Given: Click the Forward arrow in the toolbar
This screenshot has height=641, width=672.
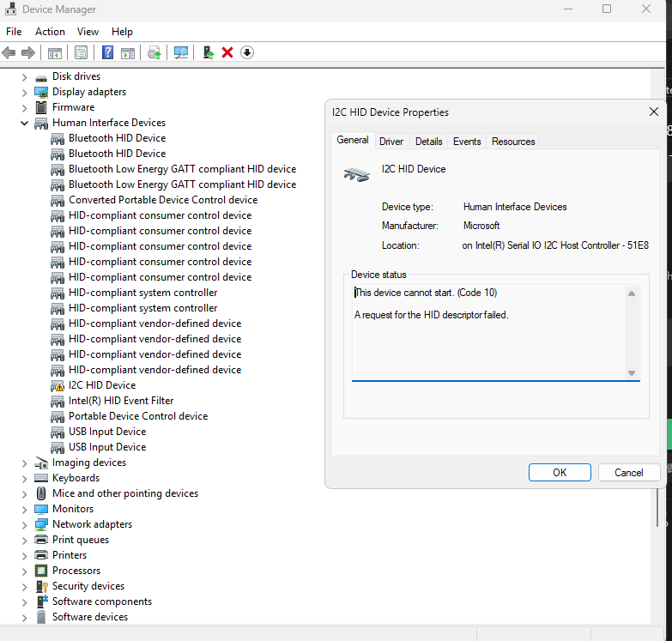Looking at the screenshot, I should coord(28,52).
